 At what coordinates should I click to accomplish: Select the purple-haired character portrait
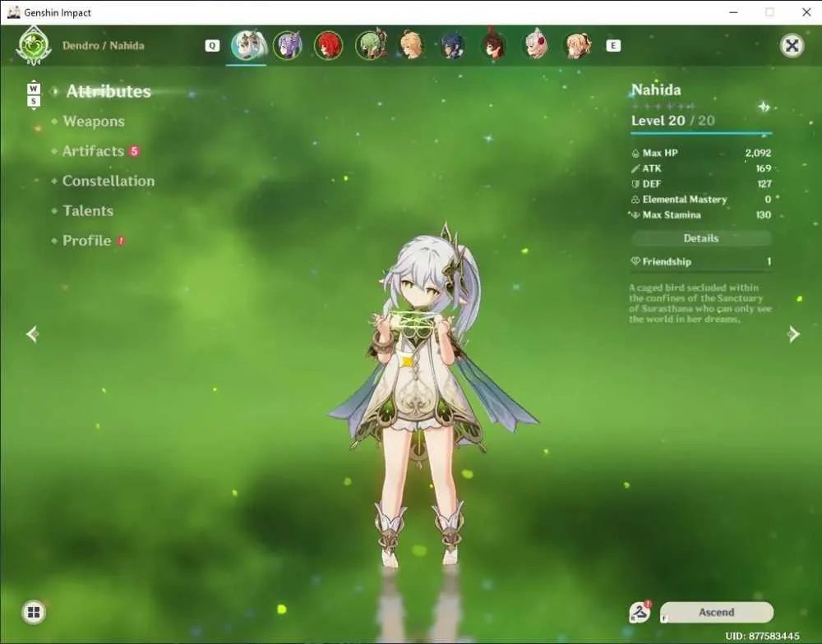pos(288,45)
